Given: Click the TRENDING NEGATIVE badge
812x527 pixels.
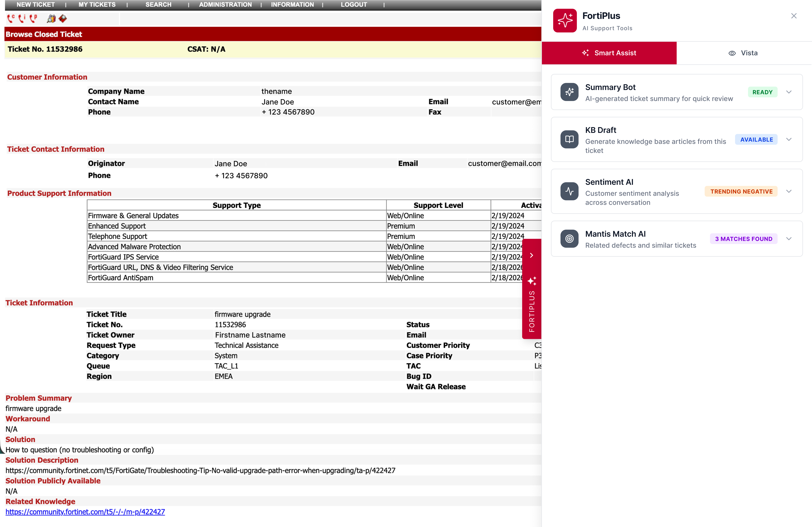Looking at the screenshot, I should 741,191.
